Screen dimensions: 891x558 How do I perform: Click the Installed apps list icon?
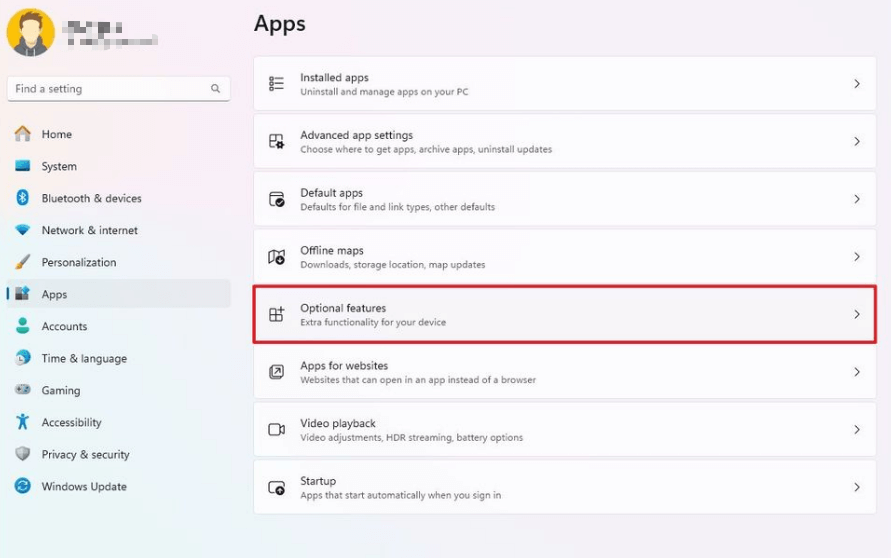tap(277, 84)
